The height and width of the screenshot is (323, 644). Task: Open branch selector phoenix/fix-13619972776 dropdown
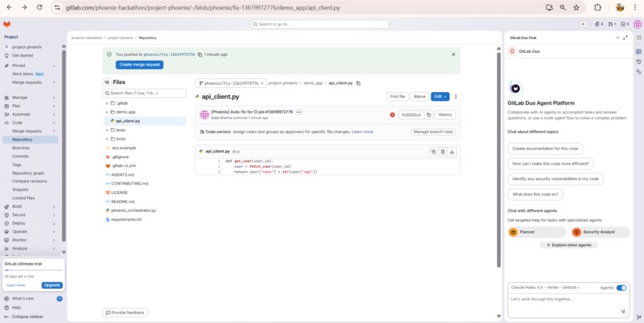pos(231,83)
